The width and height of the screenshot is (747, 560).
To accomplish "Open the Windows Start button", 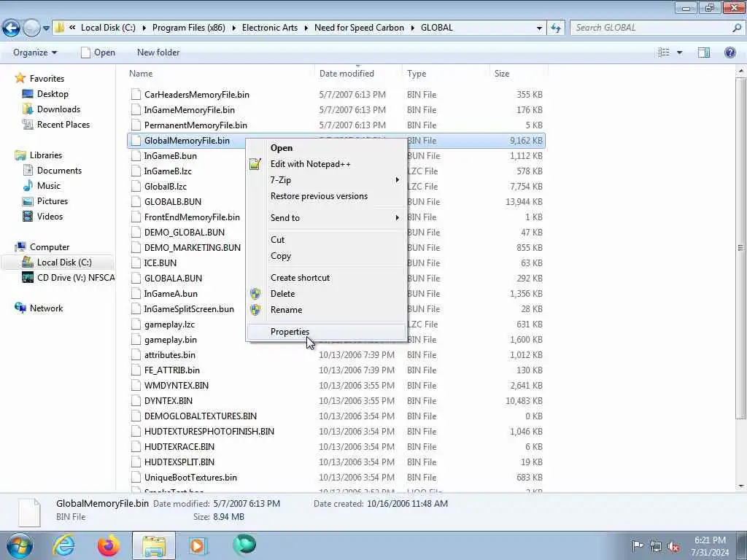I will (19, 545).
